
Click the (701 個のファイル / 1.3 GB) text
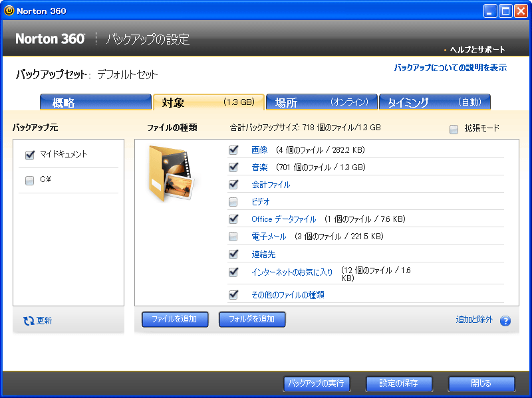click(321, 167)
